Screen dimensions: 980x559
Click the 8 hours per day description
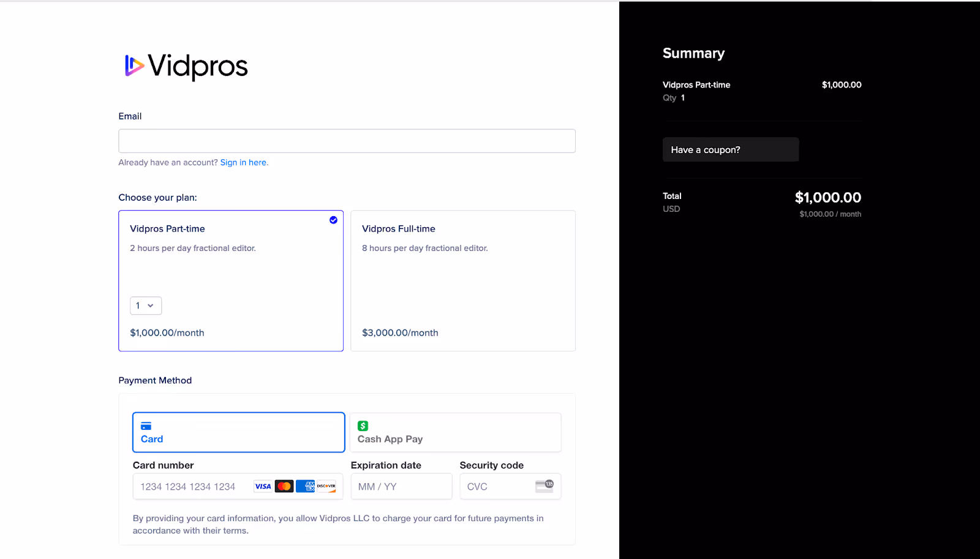[425, 248]
